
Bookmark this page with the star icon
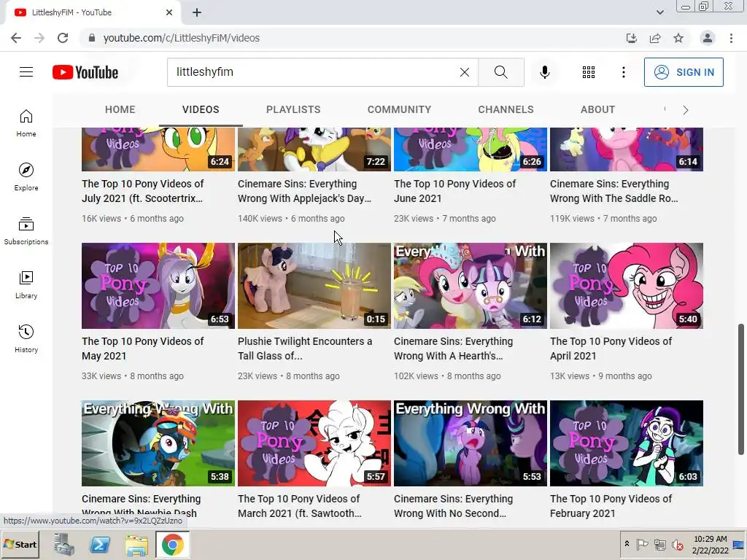click(x=678, y=38)
